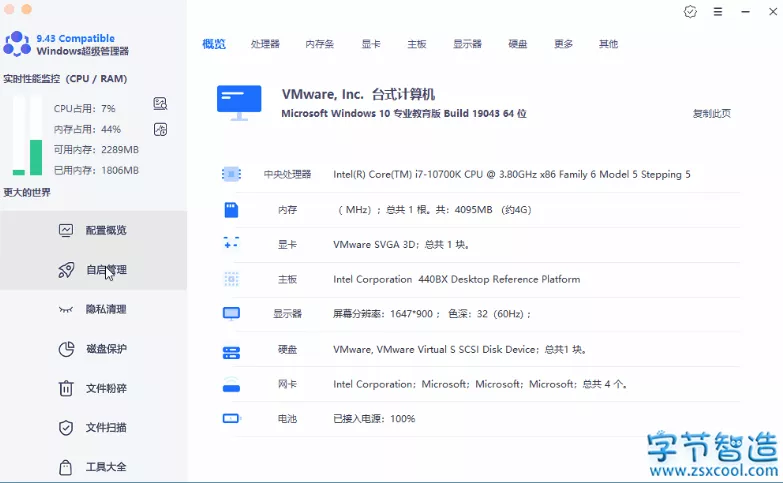This screenshot has width=783, height=483.
Task: Click the CPU usage detail icon
Action: pyautogui.click(x=160, y=103)
